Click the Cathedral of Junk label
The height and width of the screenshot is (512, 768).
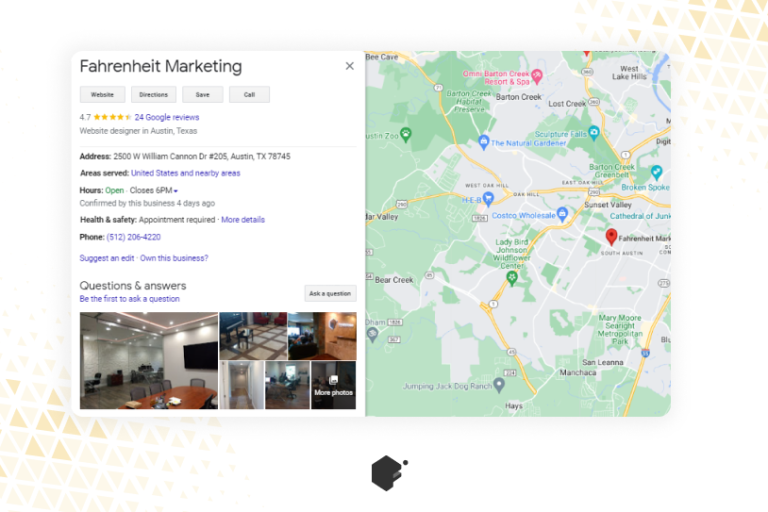[640, 216]
